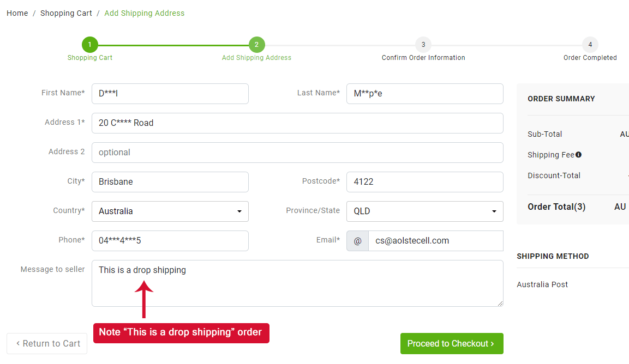629x364 pixels.
Task: Select the Address 1 input
Action: [x=297, y=123]
